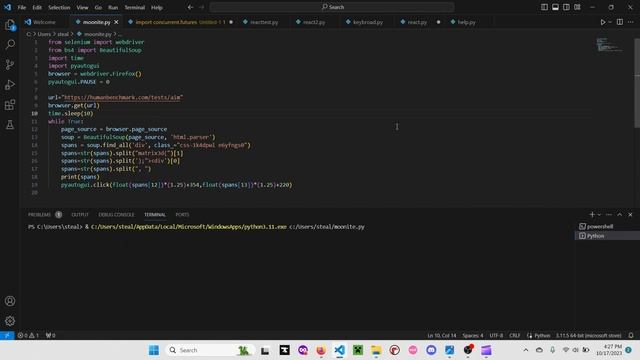640x360 pixels.
Task: Change indentation via Spaces: 4
Action: pyautogui.click(x=473, y=335)
